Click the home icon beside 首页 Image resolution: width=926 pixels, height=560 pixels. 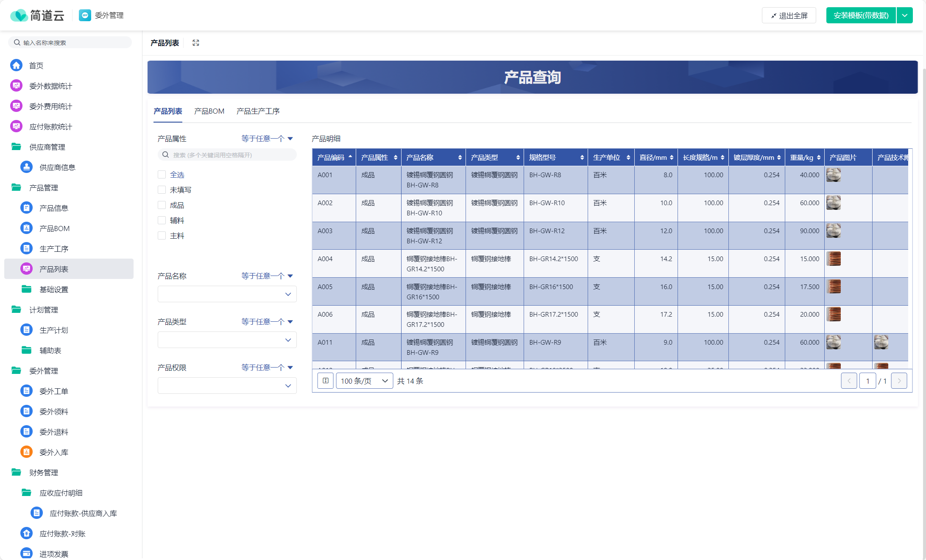(17, 65)
